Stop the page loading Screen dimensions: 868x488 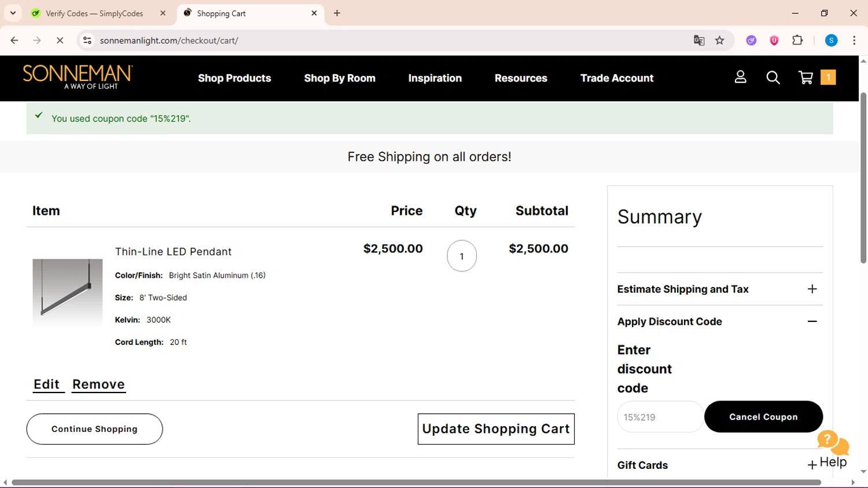tap(60, 41)
